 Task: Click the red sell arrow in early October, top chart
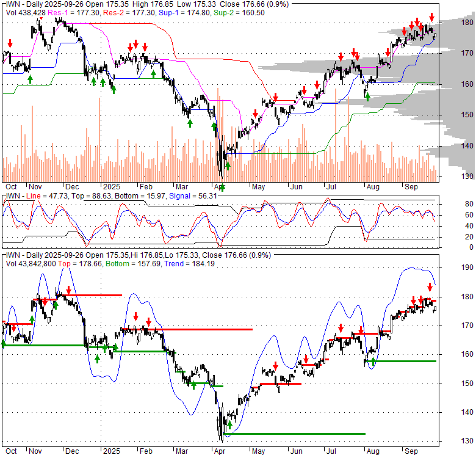pos(10,43)
